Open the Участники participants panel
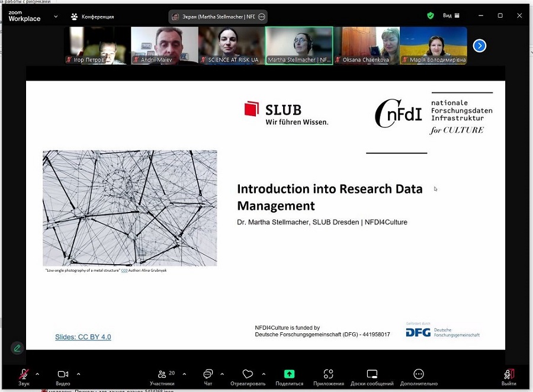 click(162, 375)
